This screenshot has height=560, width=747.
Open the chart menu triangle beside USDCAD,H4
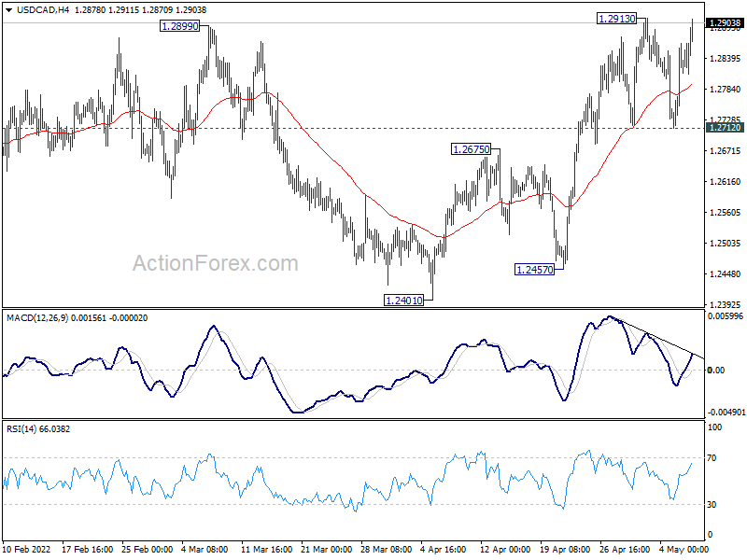coord(8,10)
